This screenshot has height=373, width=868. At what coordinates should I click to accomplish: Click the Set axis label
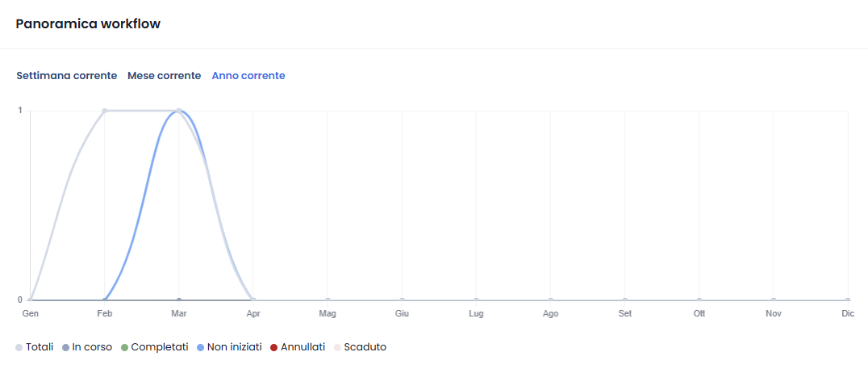(x=625, y=314)
